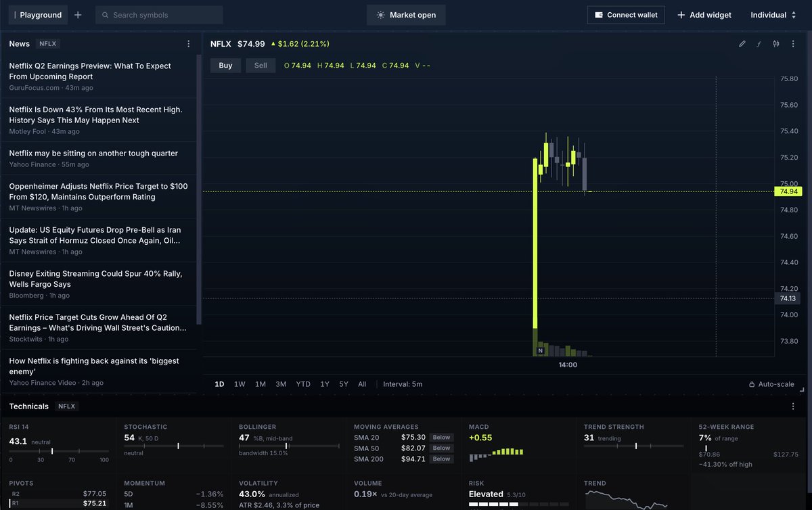Click the Below tag for SMA 200
The image size is (812, 510).
coord(441,459)
